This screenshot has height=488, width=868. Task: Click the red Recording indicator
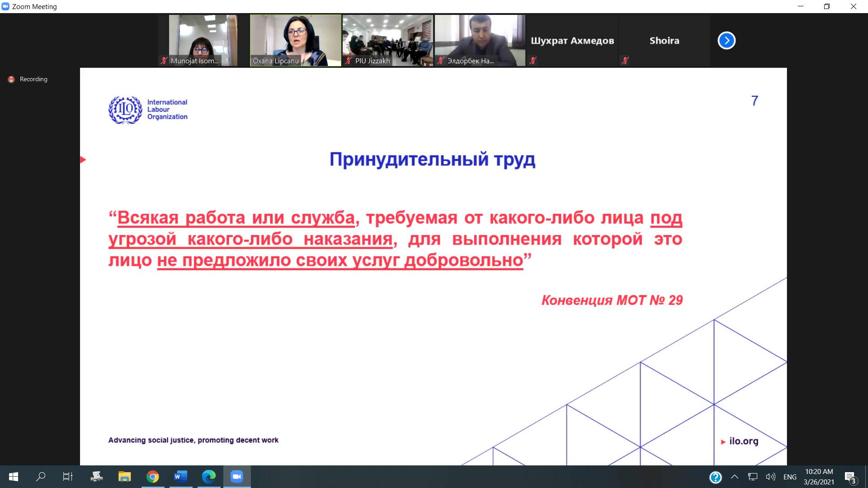coord(11,79)
